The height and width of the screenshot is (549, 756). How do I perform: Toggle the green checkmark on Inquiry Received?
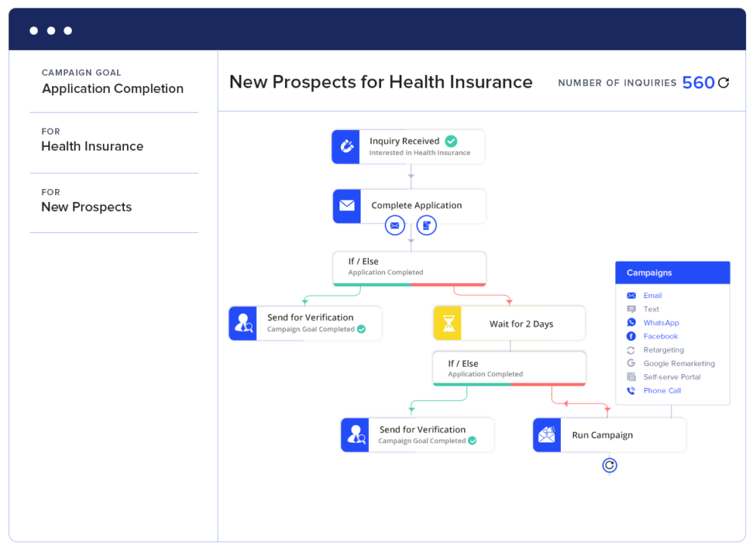(451, 141)
